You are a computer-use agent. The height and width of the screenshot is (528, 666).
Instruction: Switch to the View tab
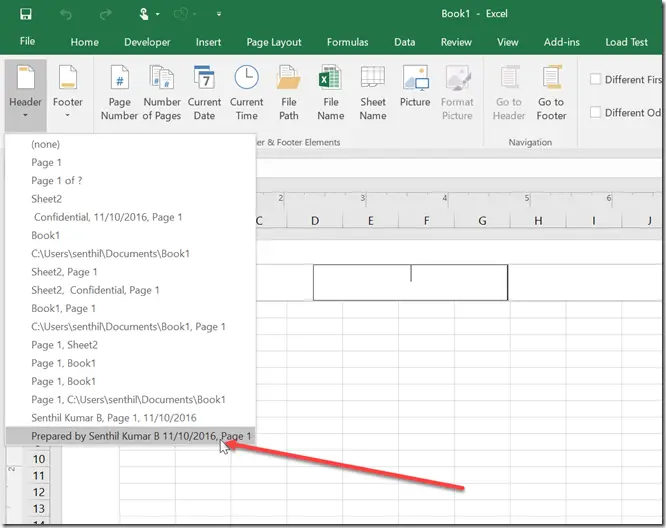pyautogui.click(x=508, y=42)
